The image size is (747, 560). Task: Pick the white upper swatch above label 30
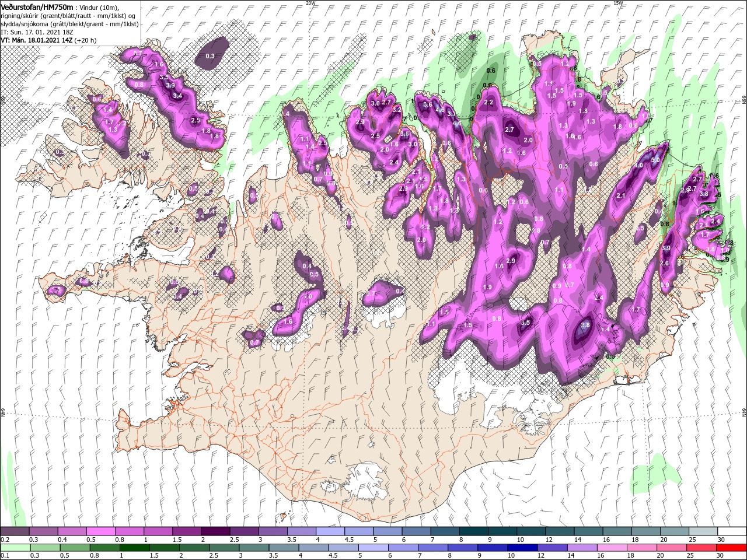[x=731, y=531]
